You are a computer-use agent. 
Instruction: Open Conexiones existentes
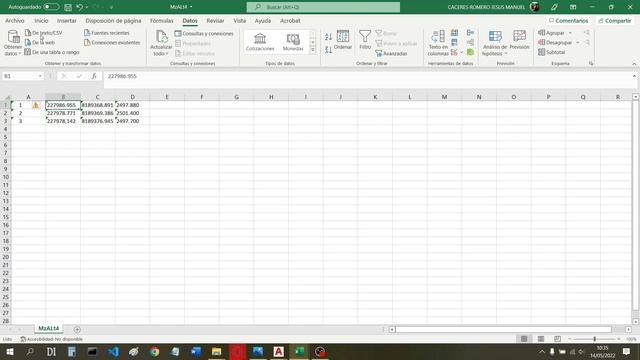coord(112,42)
